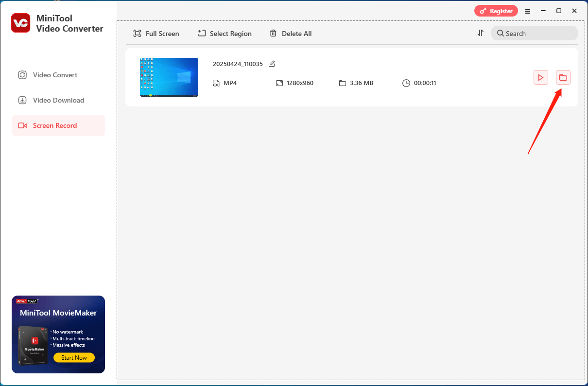Click Start Now in MovieMaker ad
The width and height of the screenshot is (588, 386).
pyautogui.click(x=74, y=358)
